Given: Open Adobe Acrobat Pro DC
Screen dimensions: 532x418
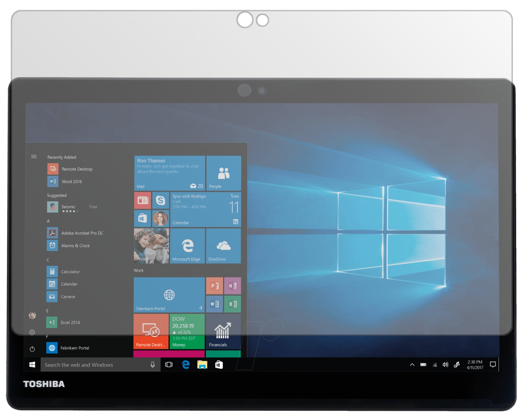Looking at the screenshot, I should 75,233.
